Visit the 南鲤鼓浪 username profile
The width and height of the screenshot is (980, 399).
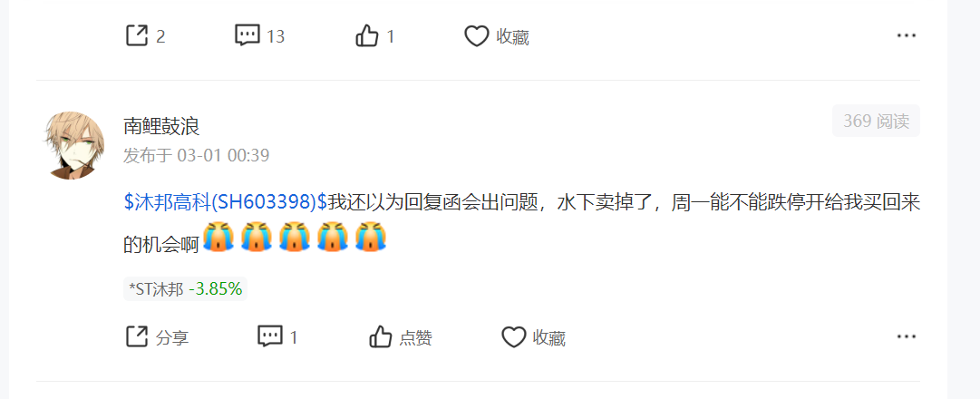click(161, 127)
